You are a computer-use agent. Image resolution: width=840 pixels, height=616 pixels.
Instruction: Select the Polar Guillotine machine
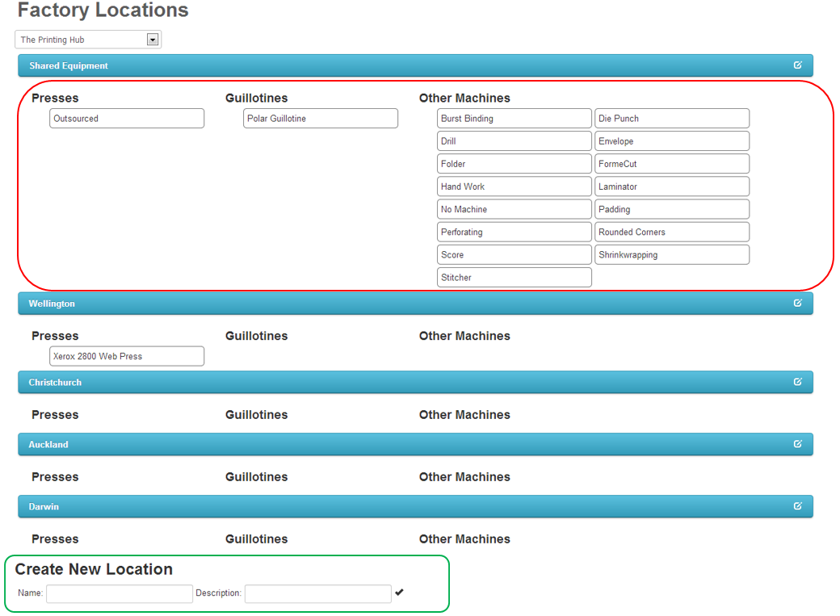click(321, 119)
